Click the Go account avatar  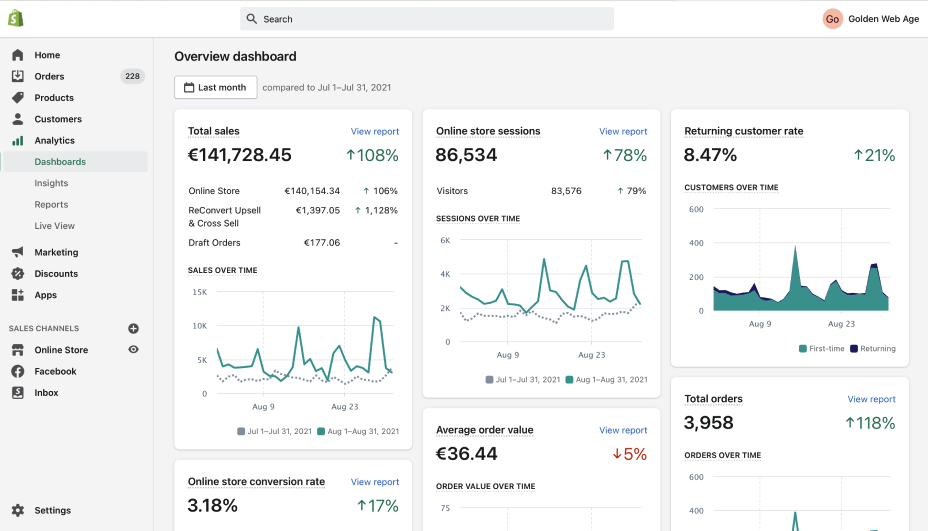tap(832, 19)
